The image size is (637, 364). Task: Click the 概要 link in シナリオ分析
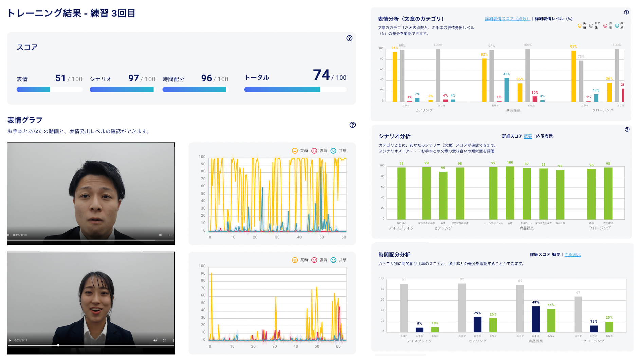click(x=528, y=136)
